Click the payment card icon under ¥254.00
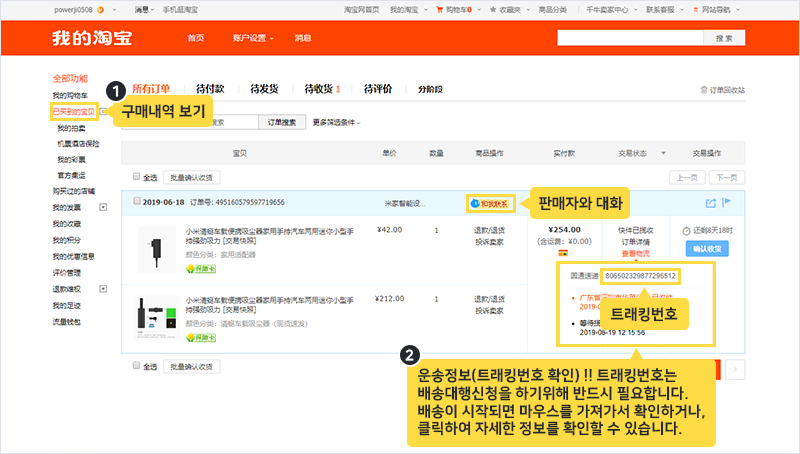The width and height of the screenshot is (800, 454). click(x=563, y=253)
